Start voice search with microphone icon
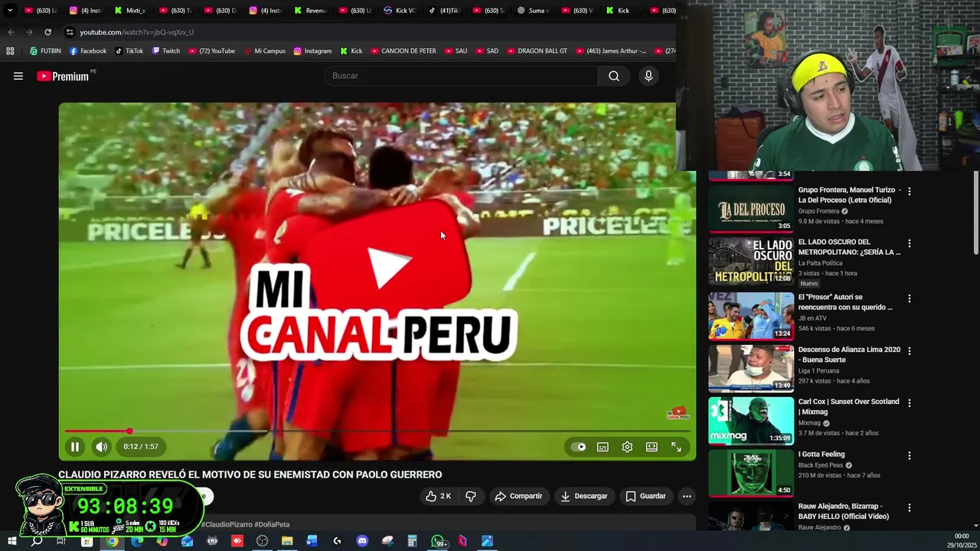This screenshot has height=551, width=980. 648,76
